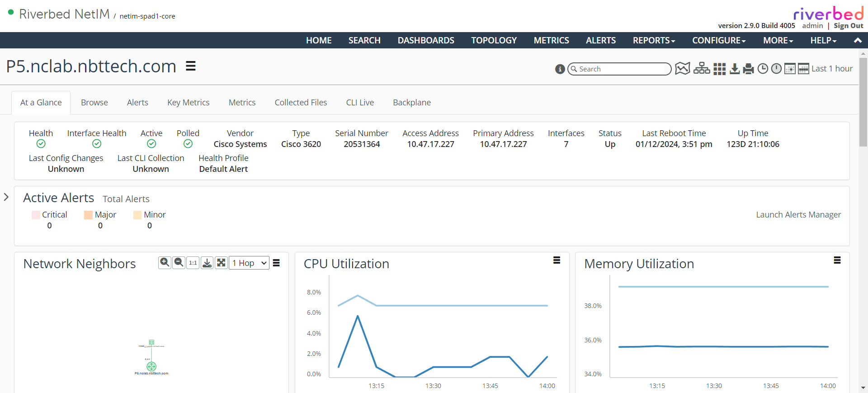
Task: Click the Polled status check indicator
Action: (188, 144)
